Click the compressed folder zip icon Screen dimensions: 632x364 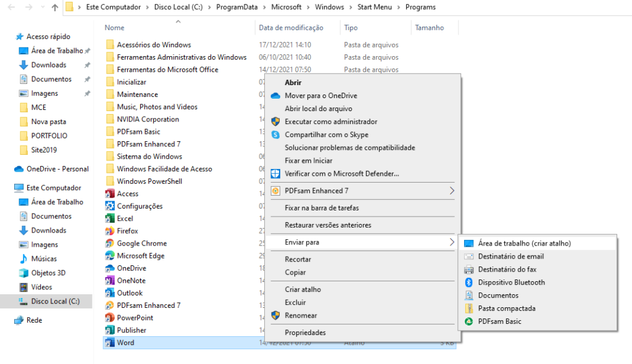point(469,308)
